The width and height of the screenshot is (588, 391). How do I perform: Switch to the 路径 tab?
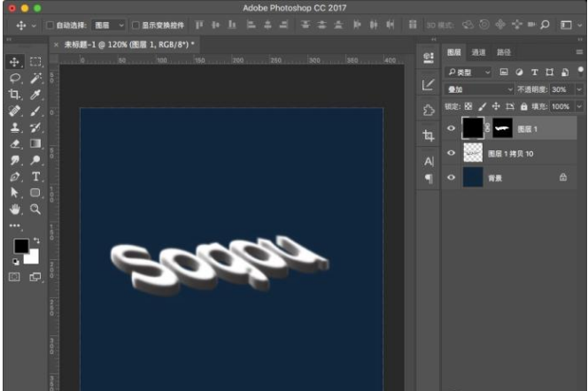pyautogui.click(x=503, y=52)
